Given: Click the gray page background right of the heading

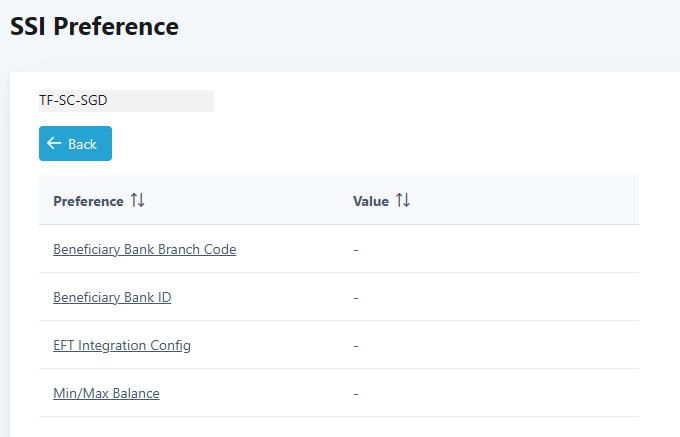Looking at the screenshot, I should tap(450, 30).
